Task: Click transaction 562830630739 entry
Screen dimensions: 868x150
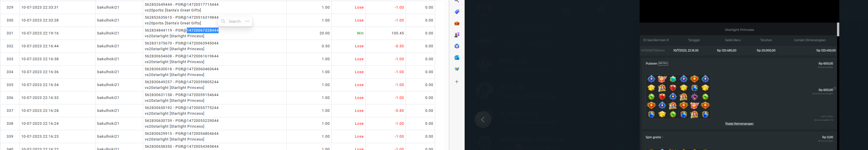Action: point(182,124)
